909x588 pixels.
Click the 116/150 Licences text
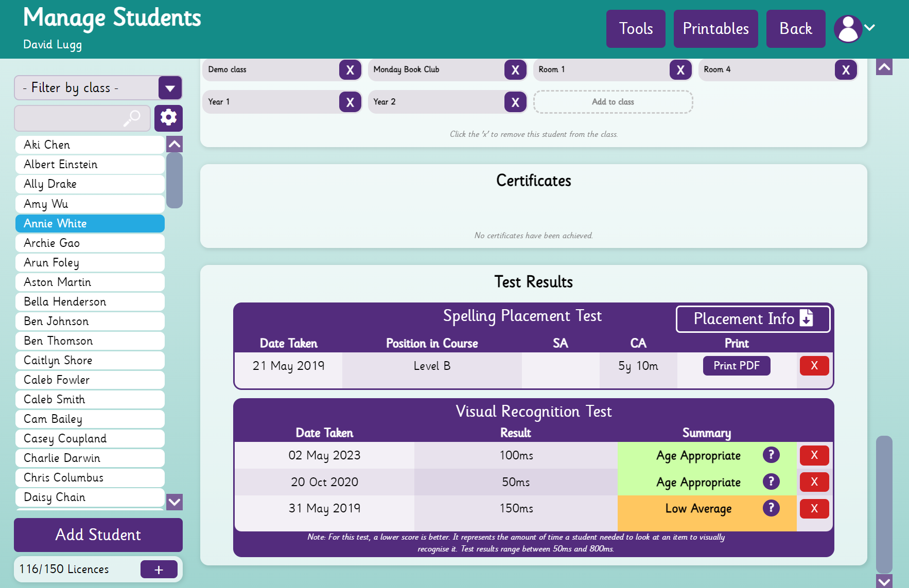[64, 569]
